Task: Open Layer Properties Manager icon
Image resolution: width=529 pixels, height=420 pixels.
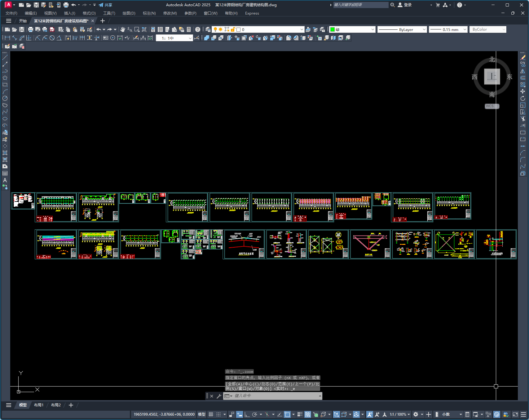Action: [208, 29]
